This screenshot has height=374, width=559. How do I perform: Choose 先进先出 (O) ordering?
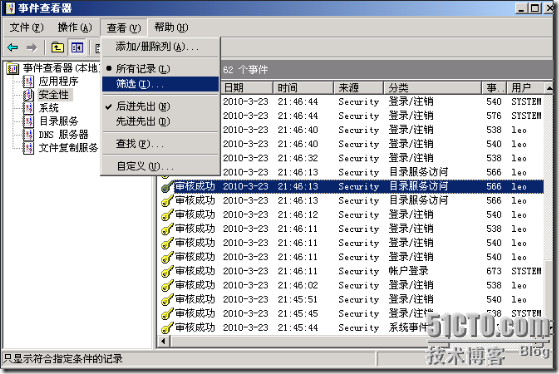click(160, 122)
